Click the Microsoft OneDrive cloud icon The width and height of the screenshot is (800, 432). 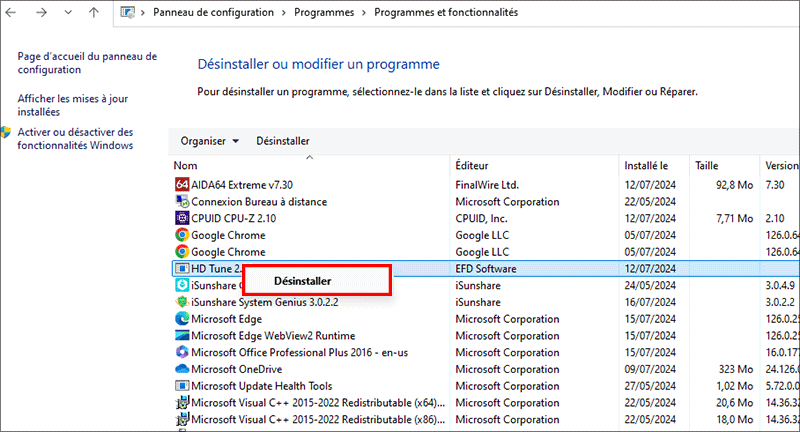click(x=182, y=369)
